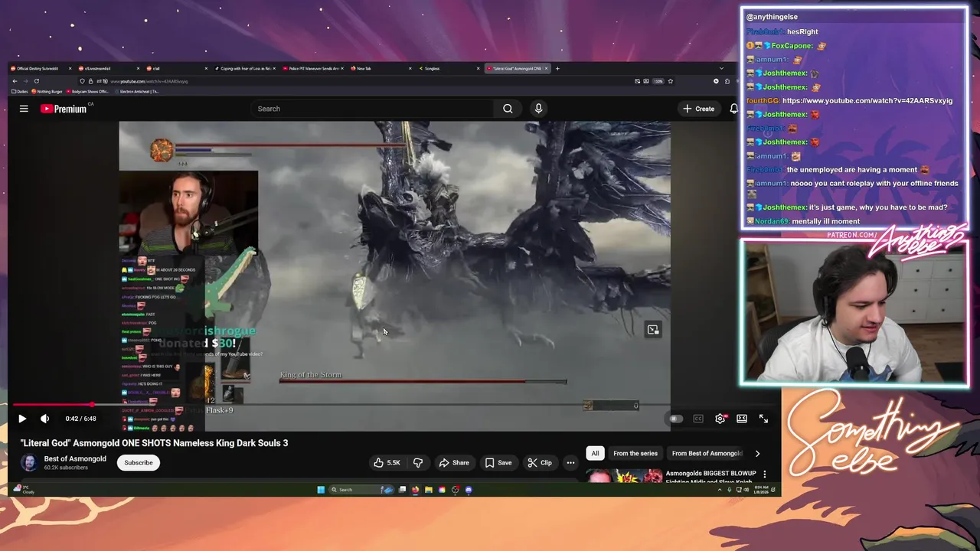The image size is (980, 551).
Task: Open the Create button menu
Action: click(699, 109)
